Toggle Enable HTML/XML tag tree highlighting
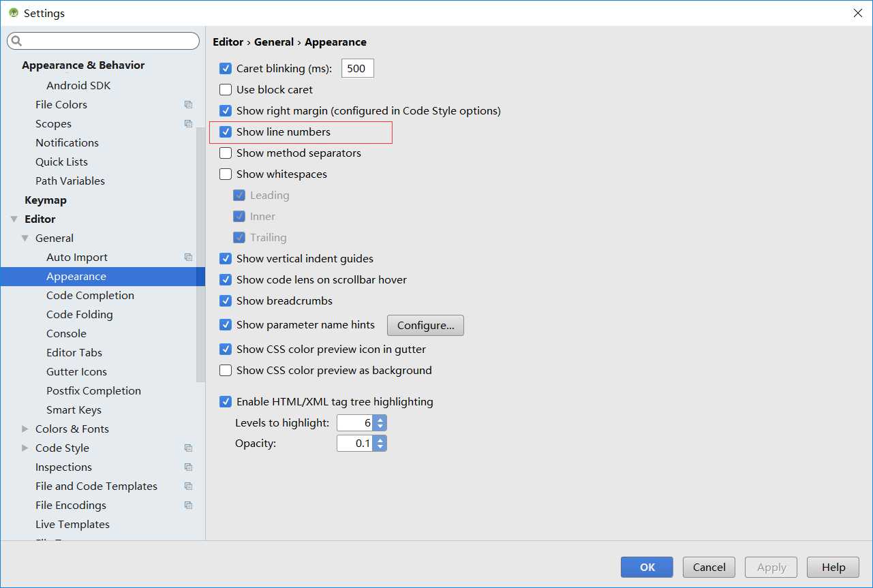This screenshot has height=588, width=873. click(x=226, y=402)
